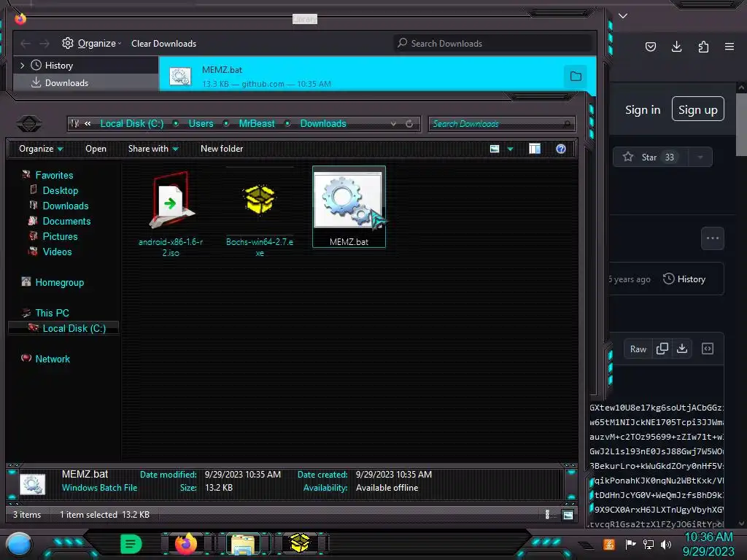747x560 pixels.
Task: Open Pictures in the navigation pane
Action: (x=60, y=236)
